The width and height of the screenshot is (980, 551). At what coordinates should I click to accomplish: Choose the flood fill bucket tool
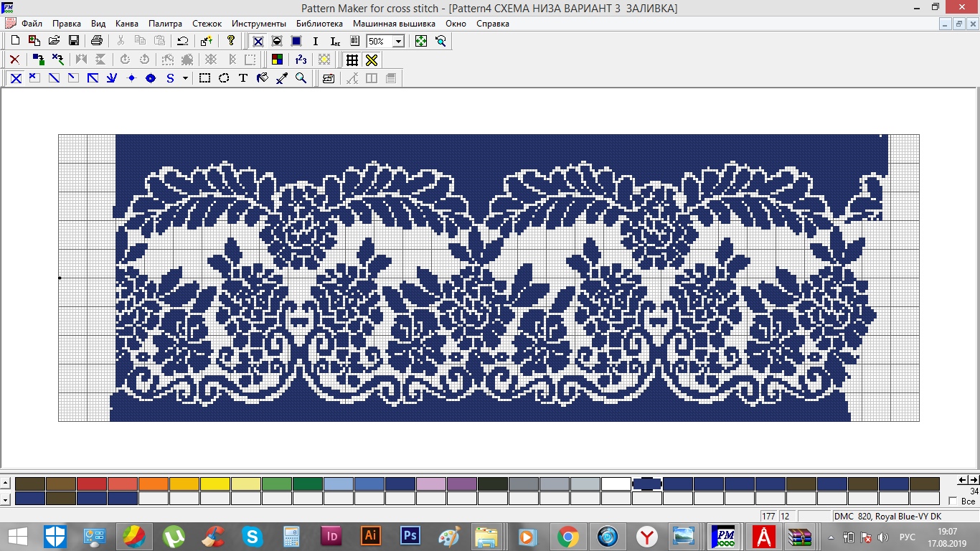[263, 78]
